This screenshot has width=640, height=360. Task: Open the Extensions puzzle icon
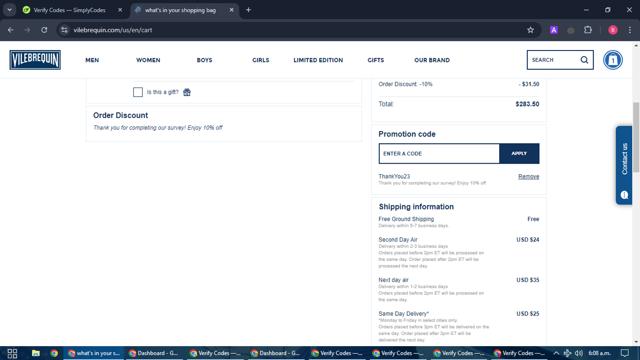[588, 30]
